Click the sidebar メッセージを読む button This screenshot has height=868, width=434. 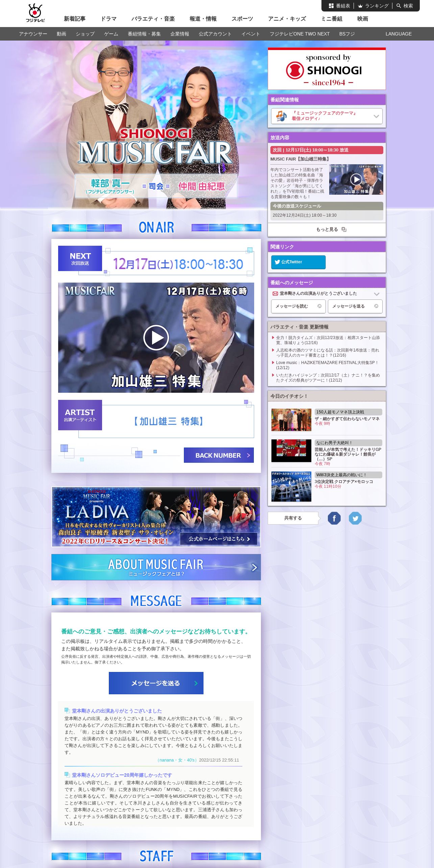click(298, 306)
